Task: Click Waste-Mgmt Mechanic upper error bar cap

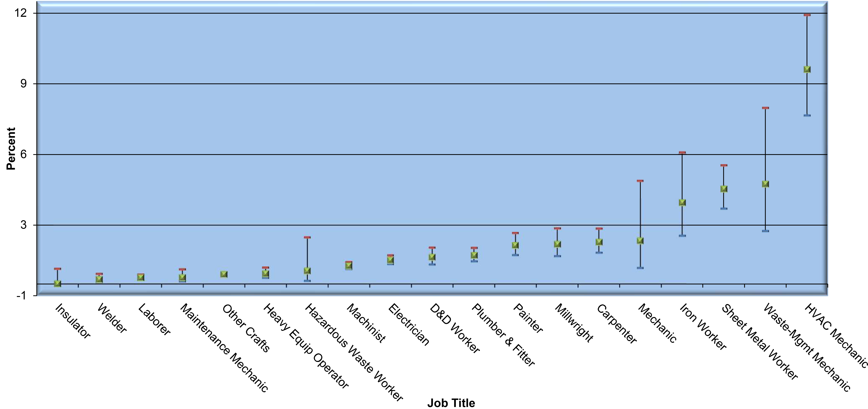Action: 765,108
